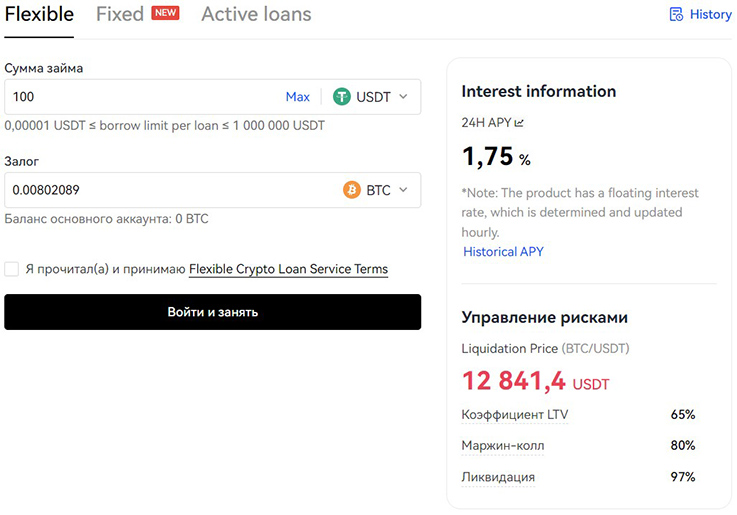
Task: Open the Active loans tab
Action: [256, 14]
